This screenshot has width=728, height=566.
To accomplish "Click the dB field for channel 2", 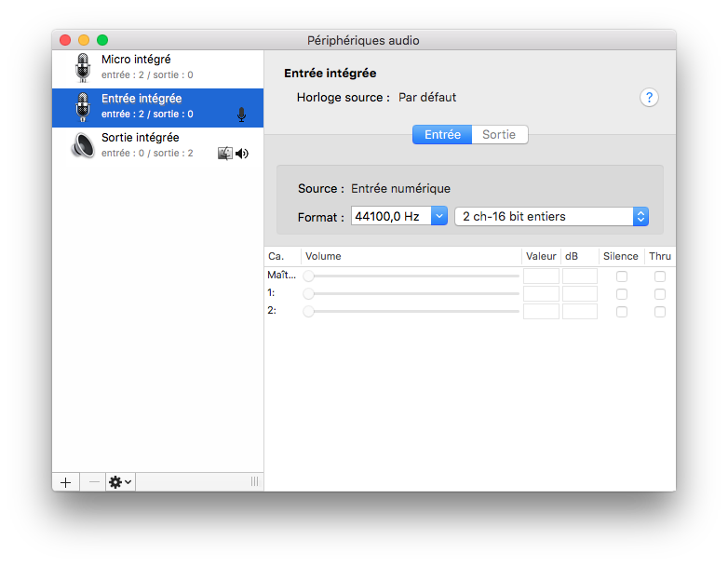I will coord(580,312).
